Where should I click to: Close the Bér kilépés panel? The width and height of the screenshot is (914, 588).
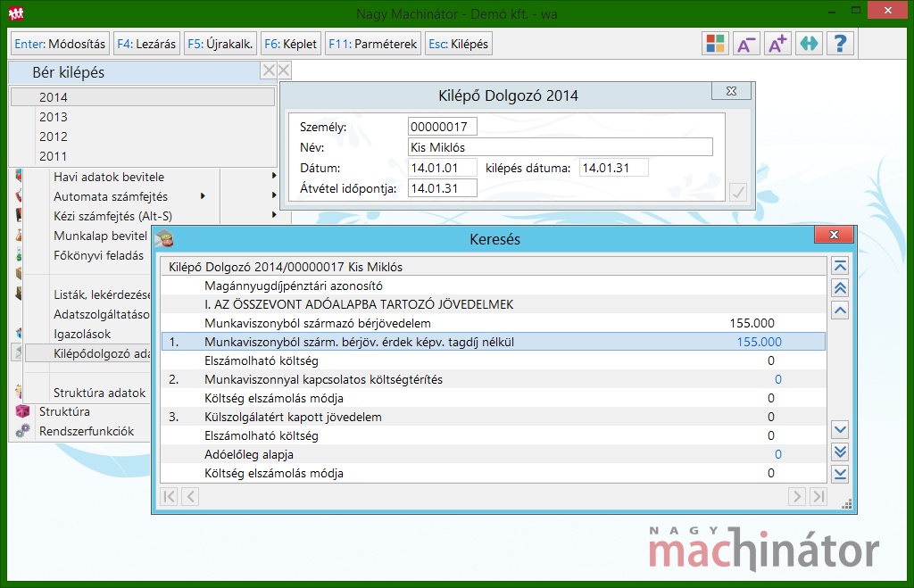click(269, 70)
